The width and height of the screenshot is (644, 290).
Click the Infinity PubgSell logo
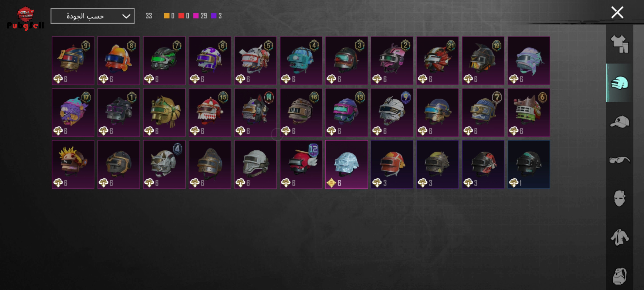(25, 18)
